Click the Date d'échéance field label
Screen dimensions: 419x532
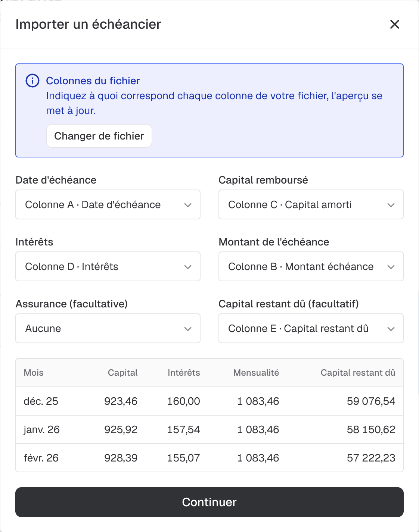(x=56, y=180)
